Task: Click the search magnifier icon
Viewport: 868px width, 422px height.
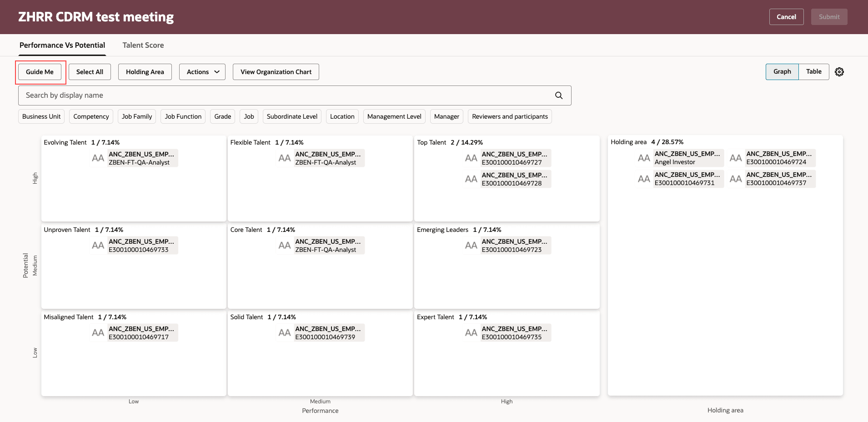Action: coord(558,95)
